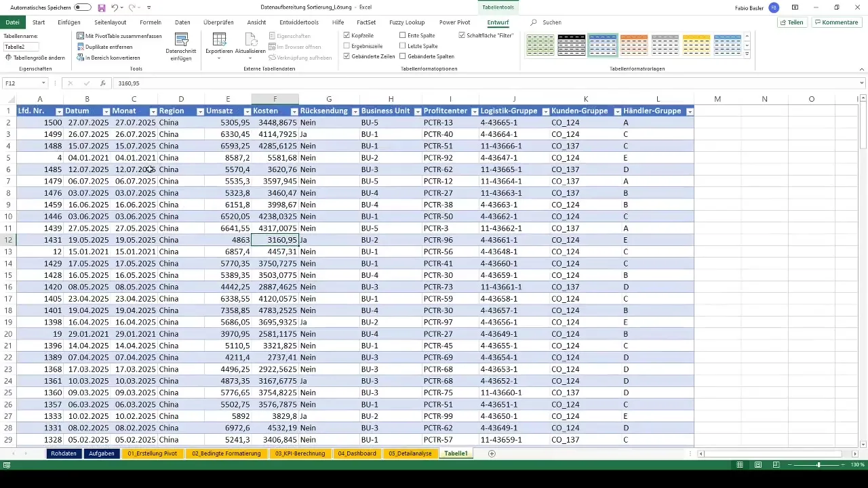Click the zoom slider handle

(x=818, y=465)
